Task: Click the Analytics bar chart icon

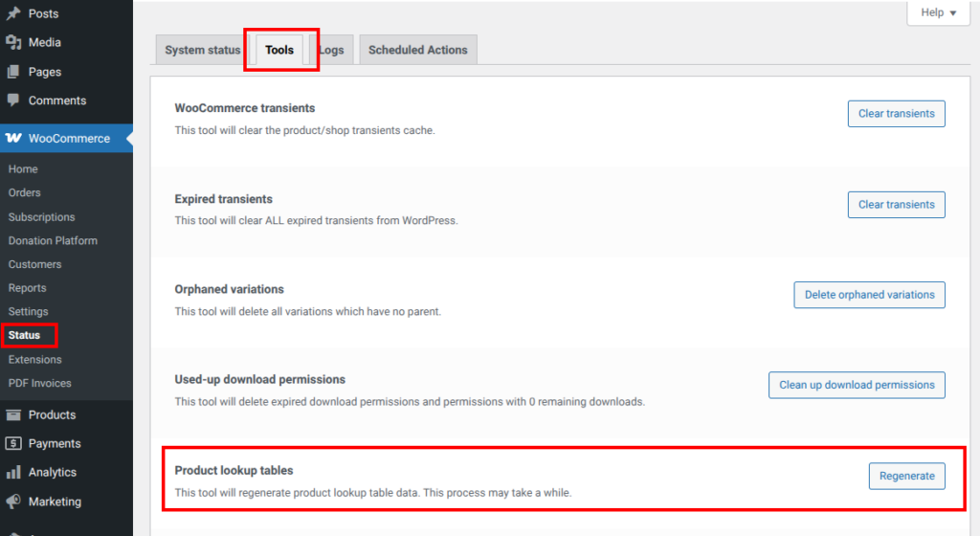Action: click(13, 472)
